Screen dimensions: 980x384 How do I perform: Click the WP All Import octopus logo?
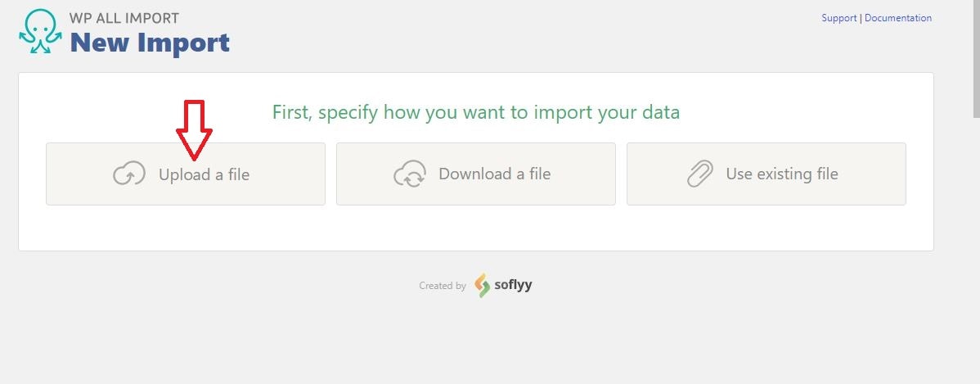(x=41, y=31)
